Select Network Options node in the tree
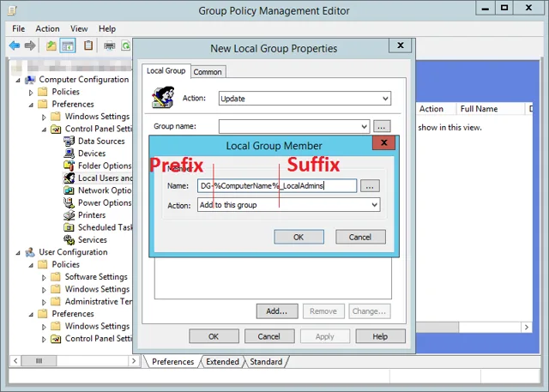This screenshot has height=392, width=549. pyautogui.click(x=105, y=190)
